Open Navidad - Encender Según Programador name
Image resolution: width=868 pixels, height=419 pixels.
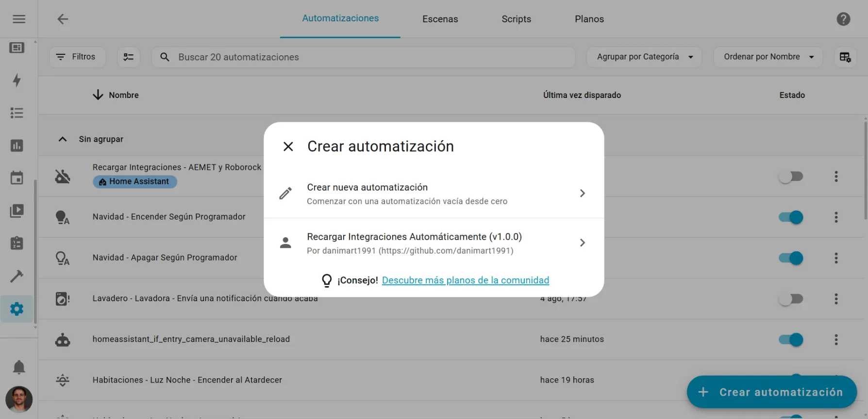coord(169,217)
